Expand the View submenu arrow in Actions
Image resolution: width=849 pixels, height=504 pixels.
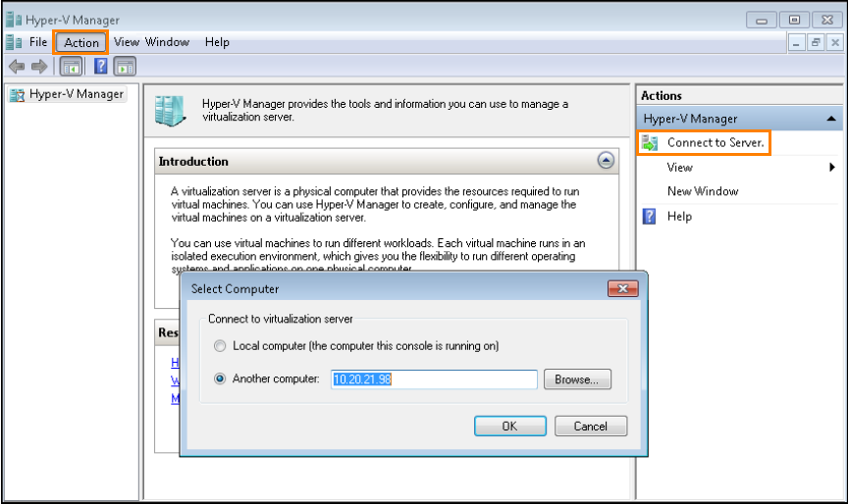pos(832,168)
